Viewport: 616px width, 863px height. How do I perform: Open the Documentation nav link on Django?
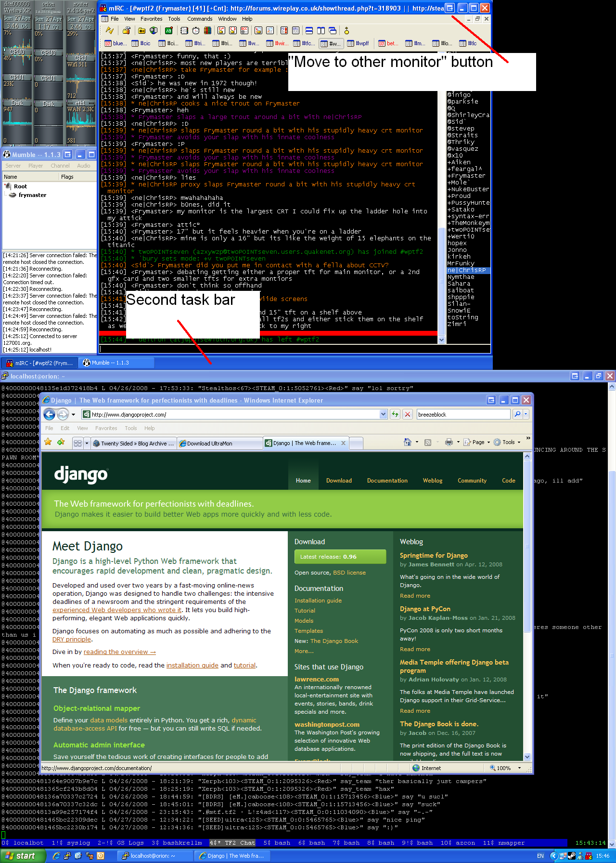pyautogui.click(x=387, y=481)
